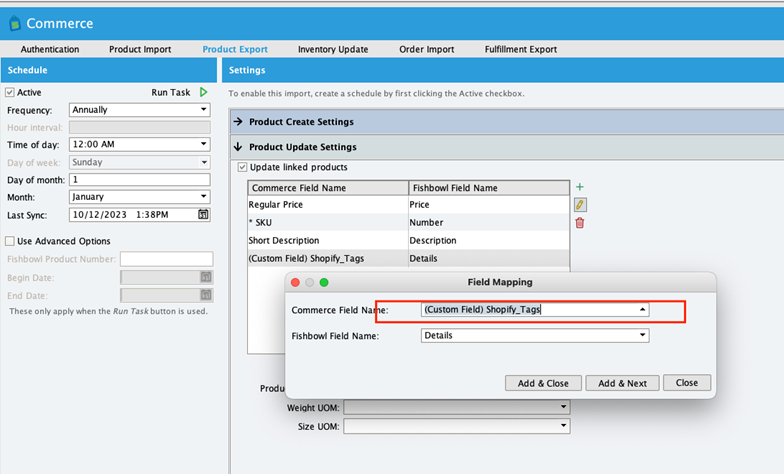Screen dimensions: 784x474
Task: Select the Shopify_Tags custom field row
Action: 408,258
